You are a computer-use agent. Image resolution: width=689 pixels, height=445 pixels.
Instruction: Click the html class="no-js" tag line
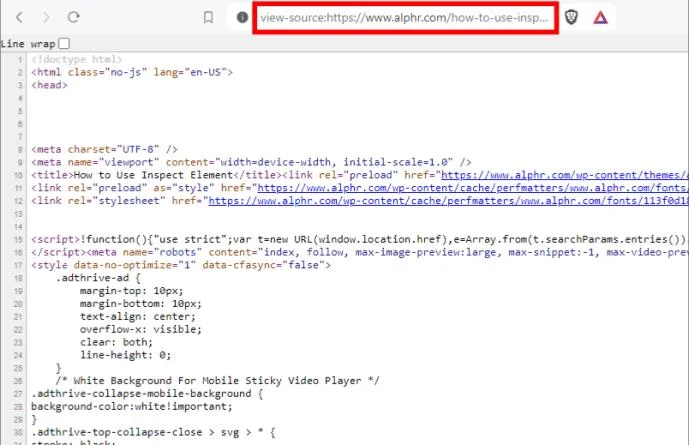pyautogui.click(x=132, y=72)
